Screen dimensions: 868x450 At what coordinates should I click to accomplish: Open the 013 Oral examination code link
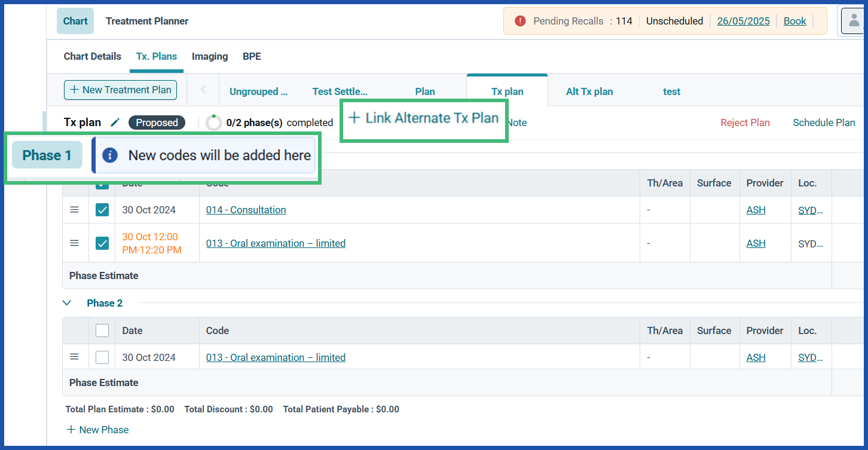(x=275, y=243)
